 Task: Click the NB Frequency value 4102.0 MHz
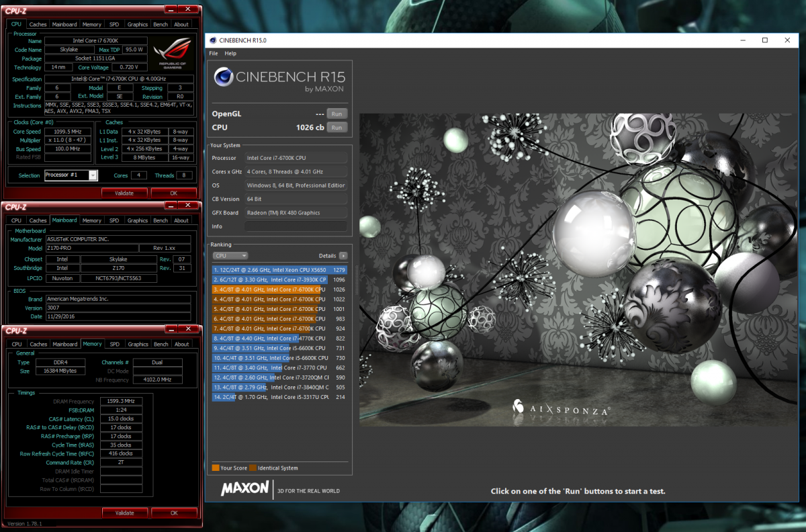point(158,380)
